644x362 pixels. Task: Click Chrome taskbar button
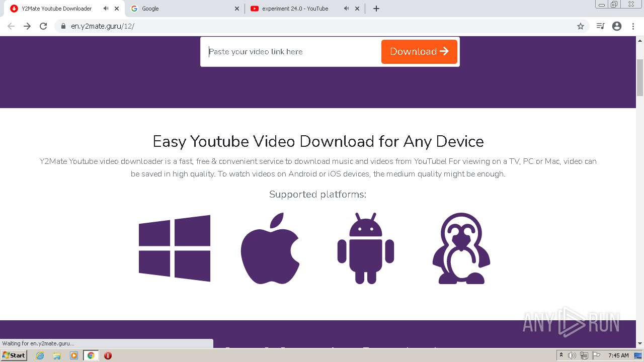click(x=91, y=355)
